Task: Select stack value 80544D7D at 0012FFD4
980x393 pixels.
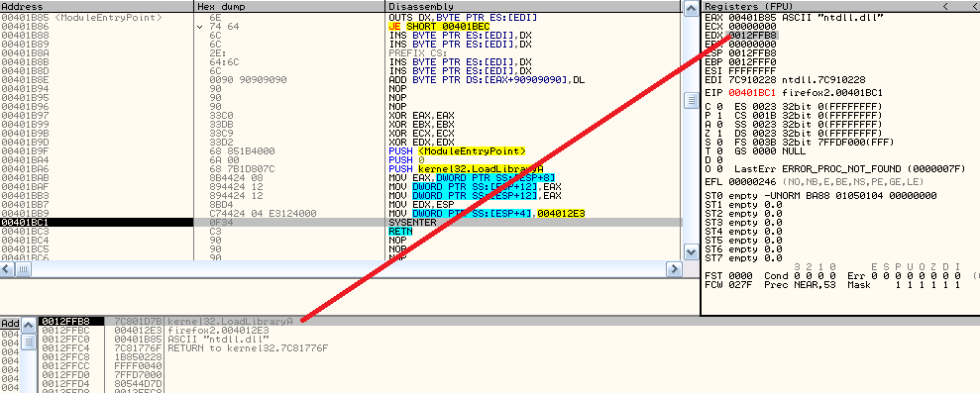Action: click(139, 383)
